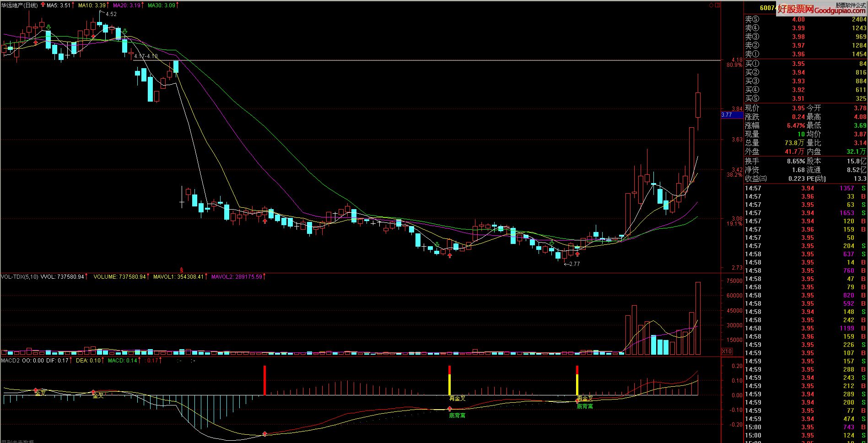Click the tick row with volume 1199
Screen dimensions: 868x443
coord(805,328)
